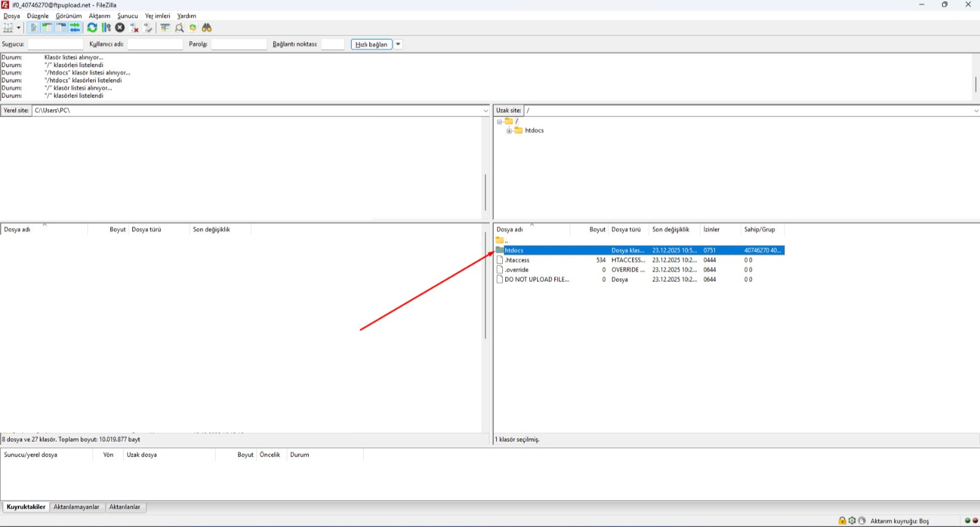Click the Sunucu input field
The width and height of the screenshot is (980, 527).
click(55, 44)
